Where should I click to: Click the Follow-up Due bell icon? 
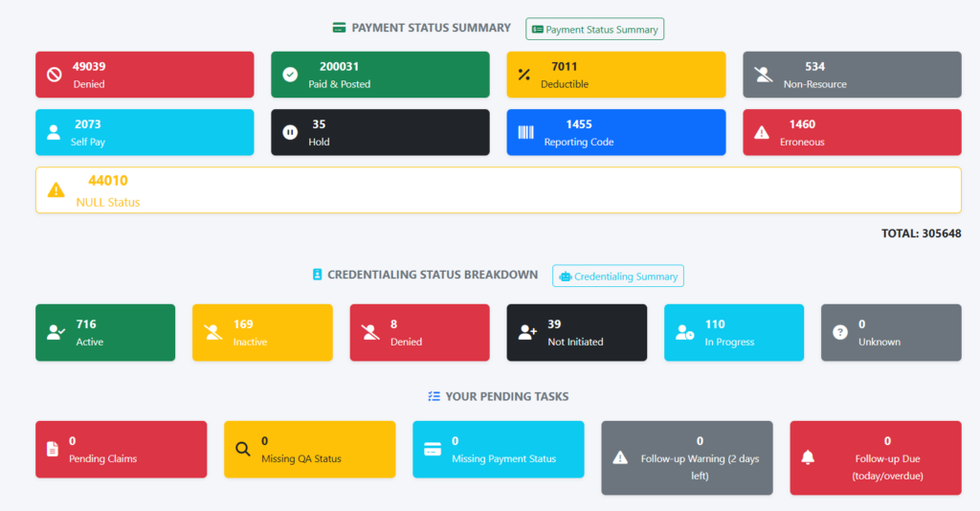pos(808,457)
